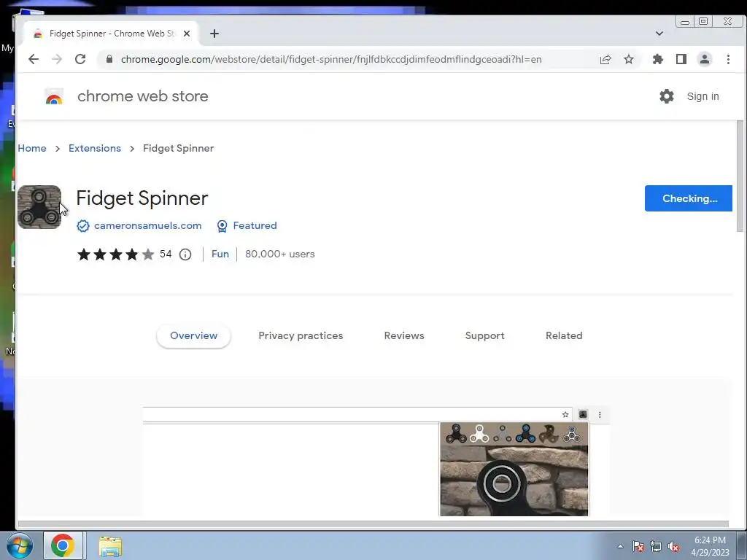This screenshot has height=560, width=747.
Task: Go to the Extensions breadcrumb
Action: click(x=95, y=148)
